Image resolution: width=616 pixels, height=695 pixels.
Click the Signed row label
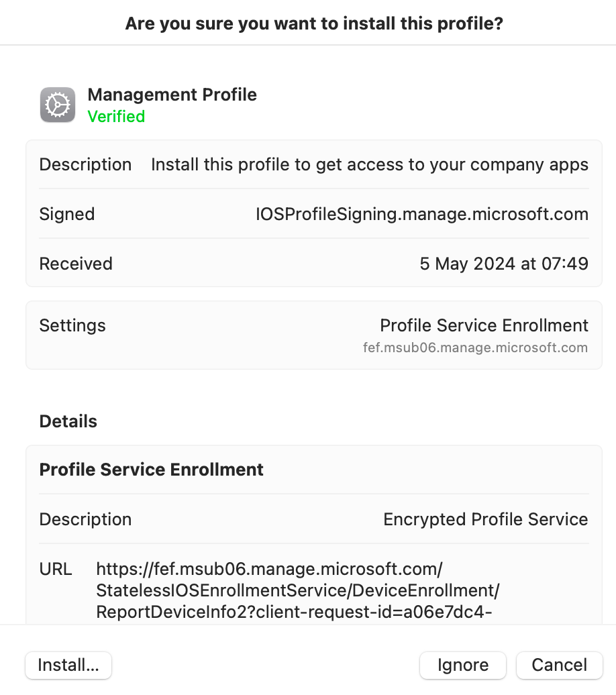pyautogui.click(x=67, y=214)
